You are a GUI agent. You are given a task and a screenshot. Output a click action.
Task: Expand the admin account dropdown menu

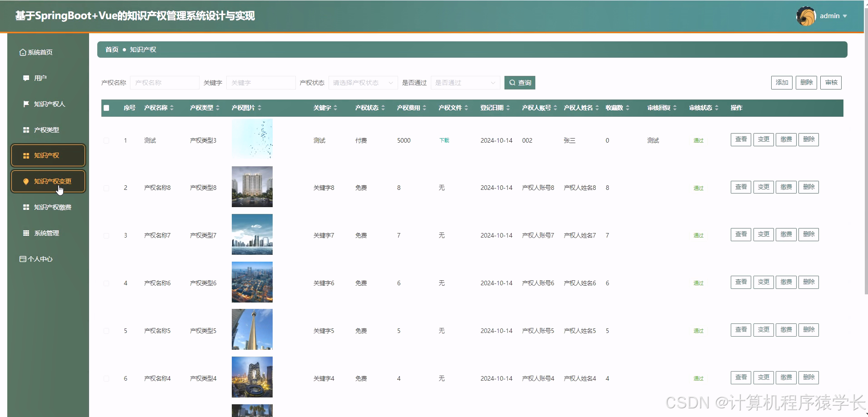coord(845,15)
